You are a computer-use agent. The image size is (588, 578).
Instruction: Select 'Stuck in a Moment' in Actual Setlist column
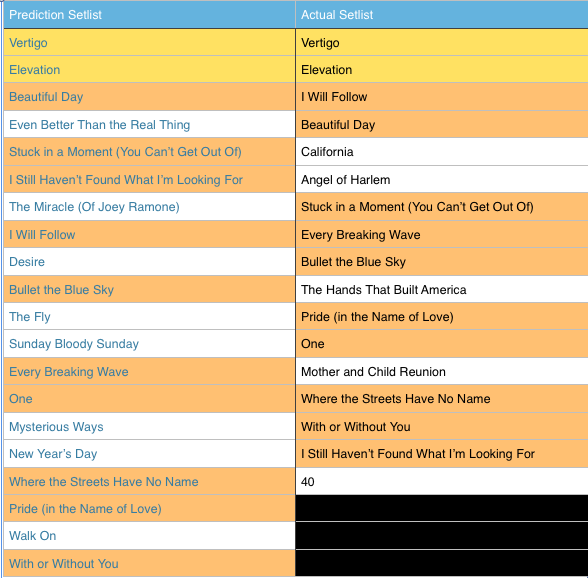coord(442,207)
